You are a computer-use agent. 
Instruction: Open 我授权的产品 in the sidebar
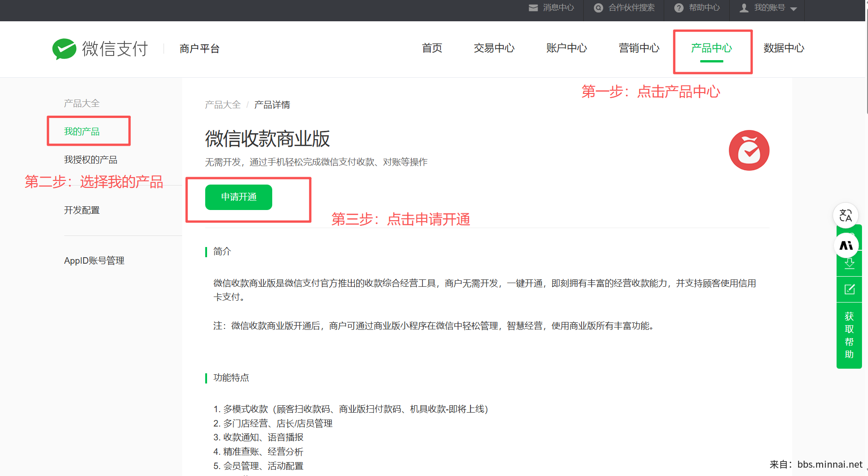(x=91, y=160)
